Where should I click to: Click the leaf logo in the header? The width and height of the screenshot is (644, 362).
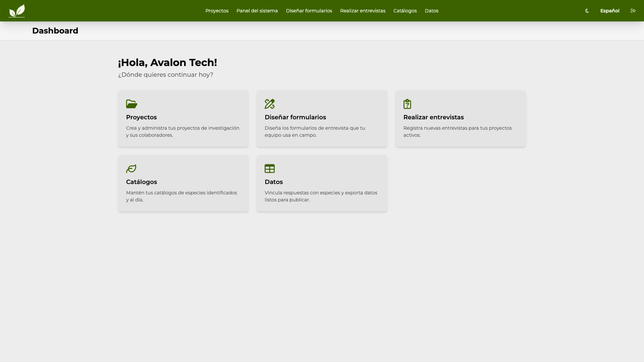[x=17, y=11]
